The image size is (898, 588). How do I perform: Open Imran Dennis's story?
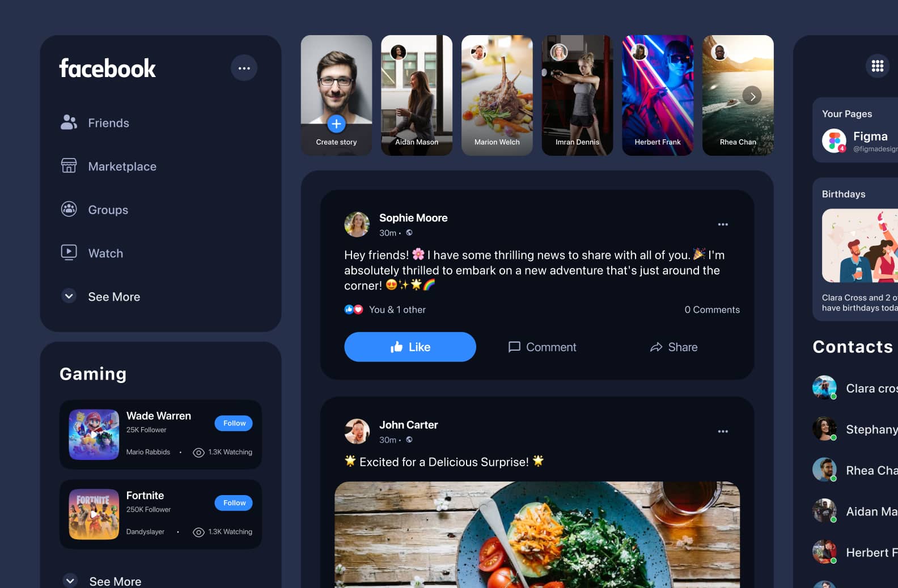(577, 95)
